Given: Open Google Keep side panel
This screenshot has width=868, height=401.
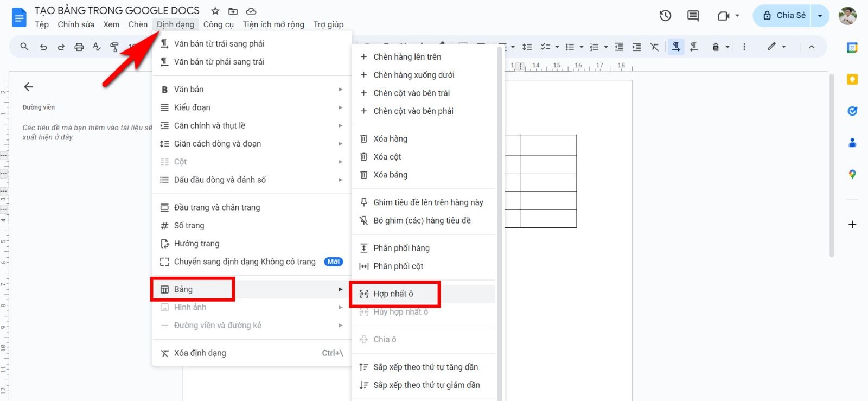Looking at the screenshot, I should pyautogui.click(x=852, y=80).
